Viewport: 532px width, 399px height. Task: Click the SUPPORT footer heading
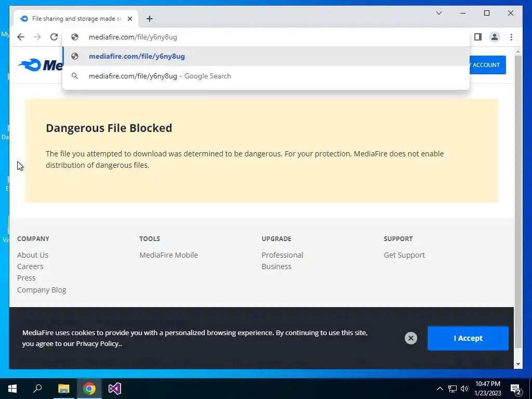398,238
